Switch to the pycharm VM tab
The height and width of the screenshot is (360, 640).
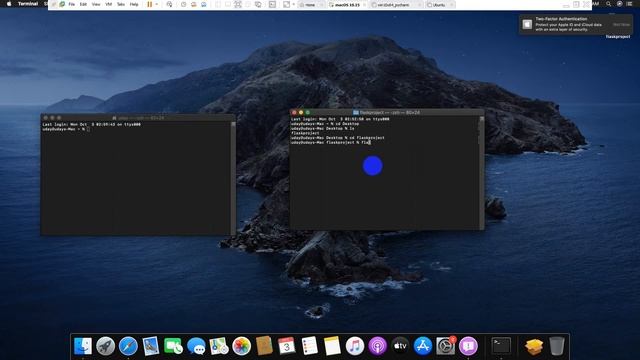pos(396,5)
